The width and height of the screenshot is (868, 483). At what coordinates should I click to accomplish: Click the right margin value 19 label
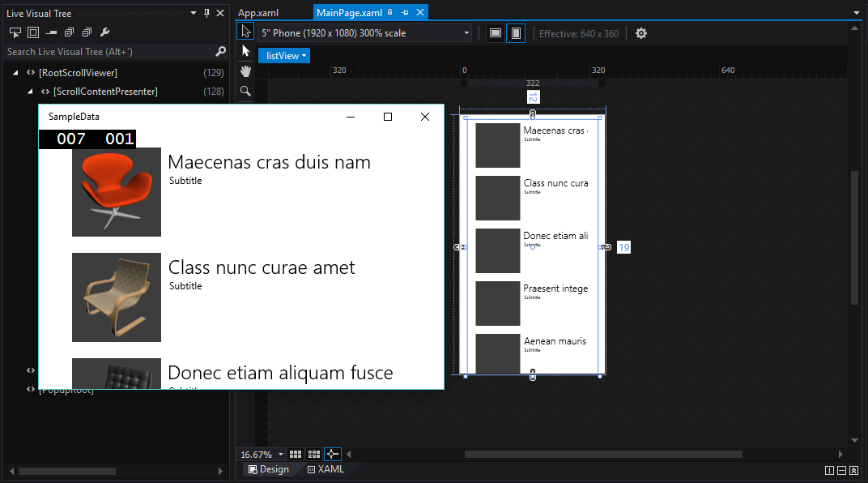pos(623,247)
